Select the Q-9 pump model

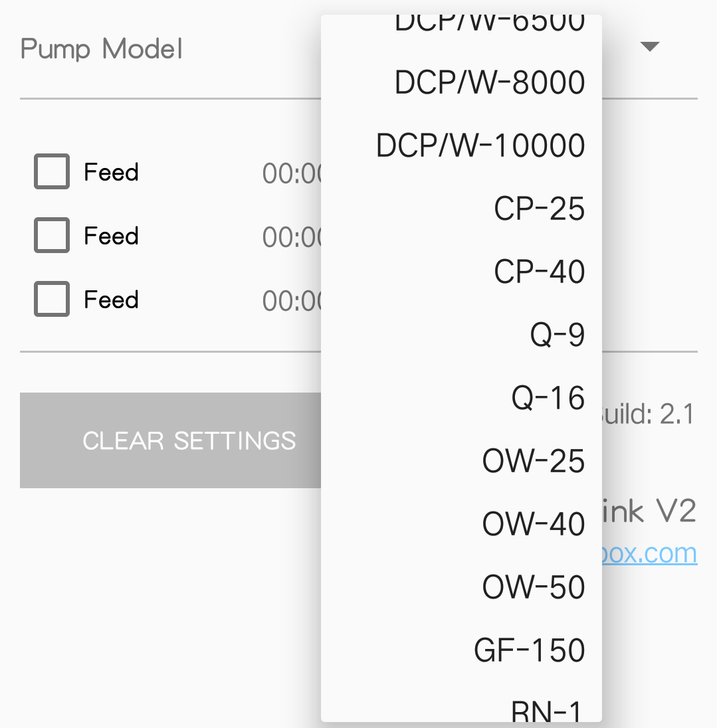(x=462, y=335)
